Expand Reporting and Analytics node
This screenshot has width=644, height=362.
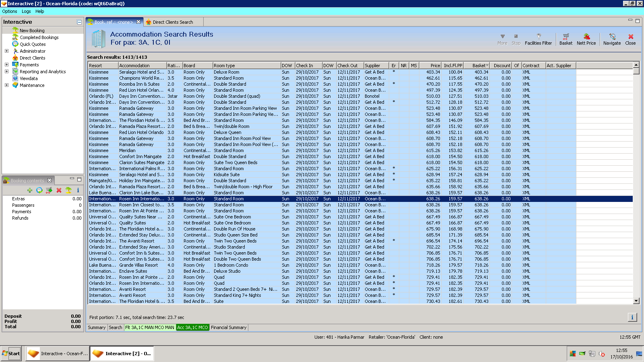6,72
